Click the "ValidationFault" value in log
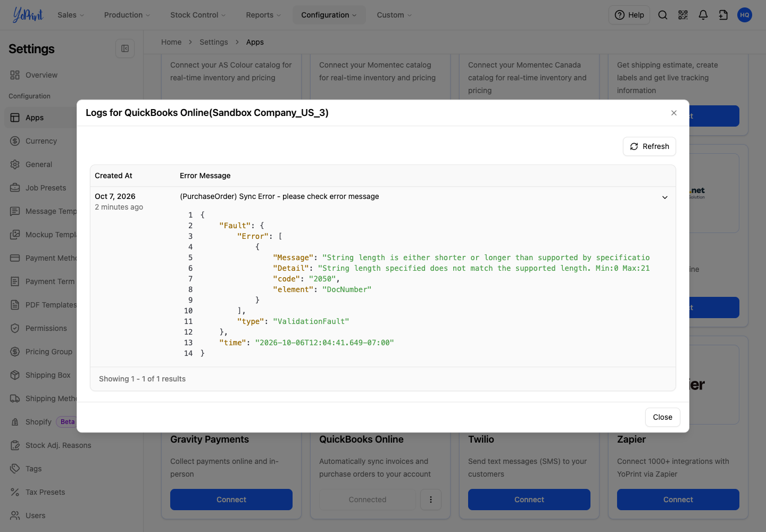 click(311, 321)
